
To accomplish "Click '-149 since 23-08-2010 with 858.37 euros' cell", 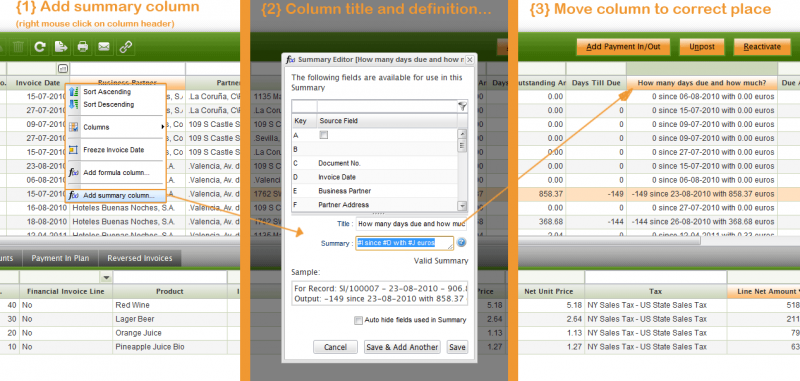I will pos(702,194).
